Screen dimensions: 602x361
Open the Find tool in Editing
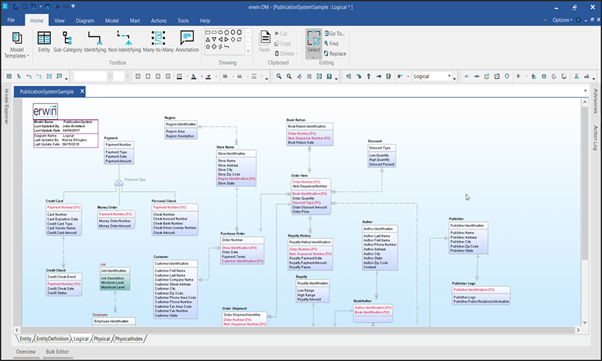331,43
